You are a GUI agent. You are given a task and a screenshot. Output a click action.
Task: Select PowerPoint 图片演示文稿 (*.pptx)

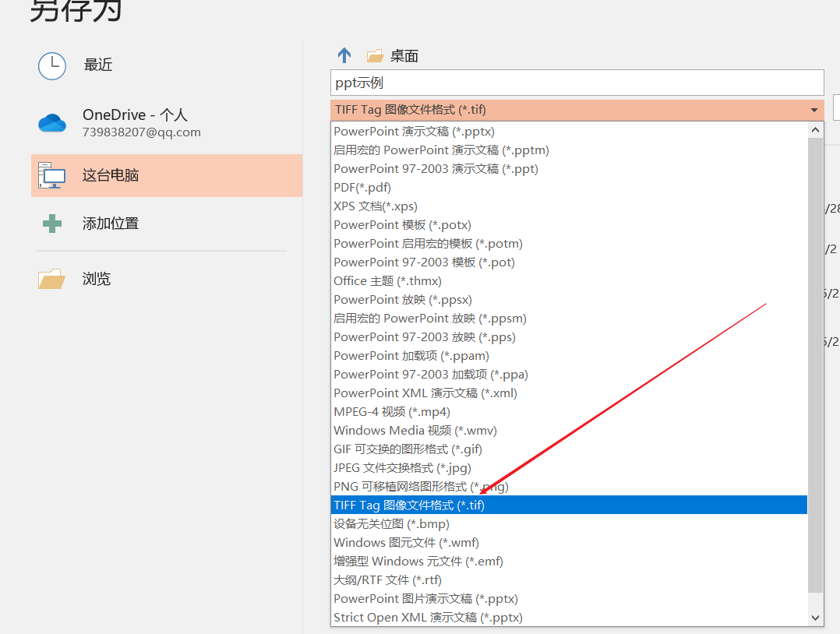click(x=569, y=599)
